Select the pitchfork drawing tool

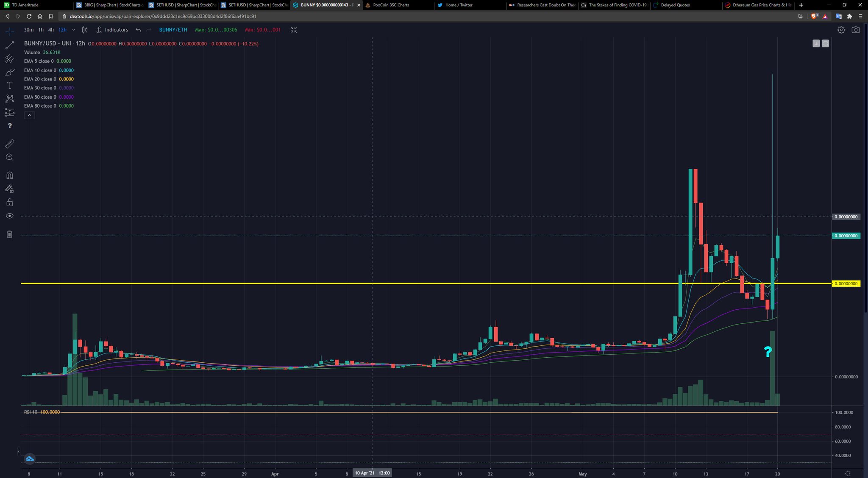[x=9, y=59]
